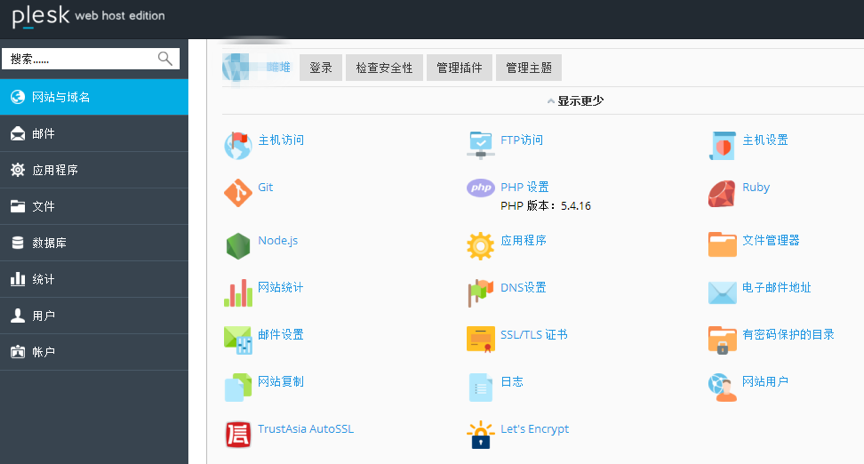This screenshot has height=464, width=864.
Task: Click the Let's Encrypt link text
Action: coord(534,429)
